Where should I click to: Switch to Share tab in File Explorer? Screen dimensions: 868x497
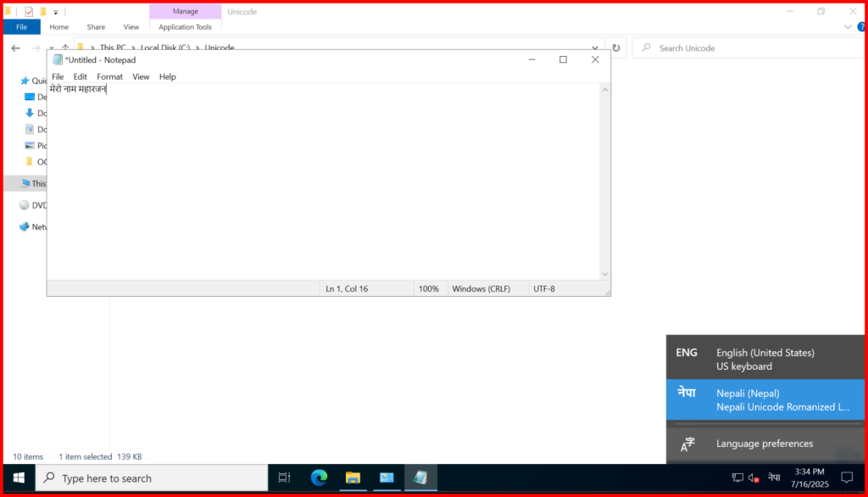(x=96, y=26)
